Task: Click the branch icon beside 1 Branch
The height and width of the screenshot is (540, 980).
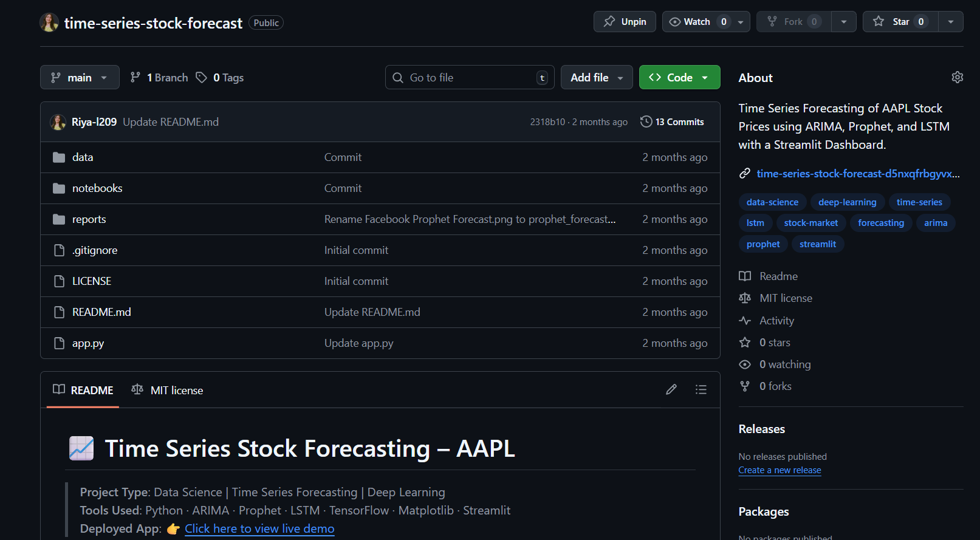Action: pos(135,77)
